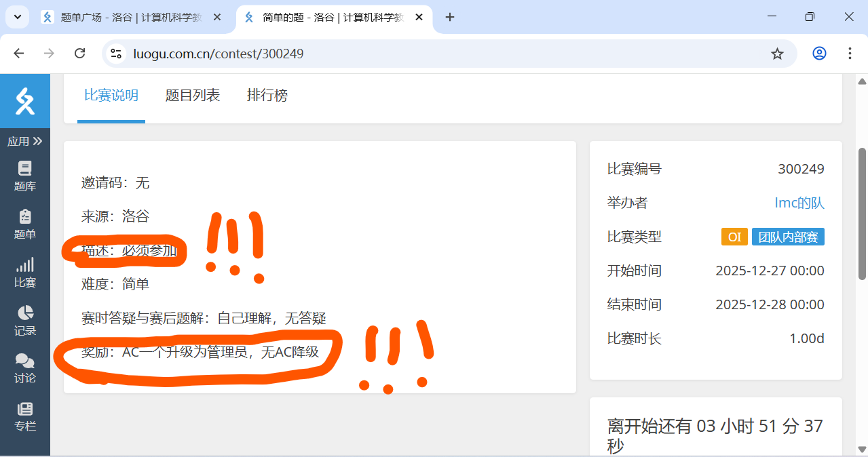Open Chrome three-dot menu
This screenshot has width=868, height=457.
850,54
